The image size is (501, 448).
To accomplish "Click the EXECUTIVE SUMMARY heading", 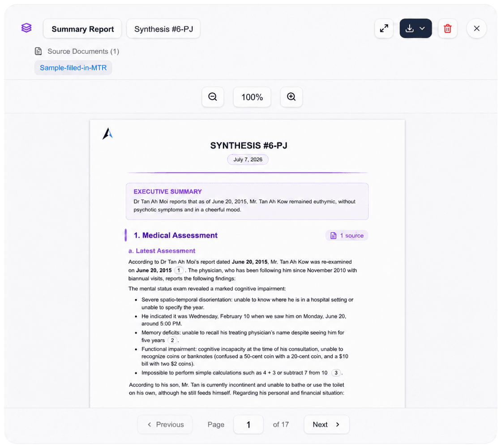I will (x=167, y=192).
